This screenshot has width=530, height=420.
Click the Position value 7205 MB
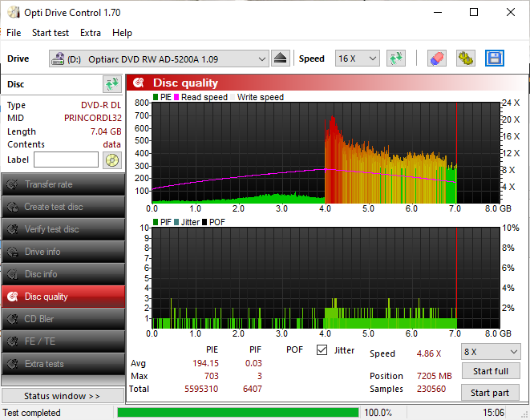point(434,376)
